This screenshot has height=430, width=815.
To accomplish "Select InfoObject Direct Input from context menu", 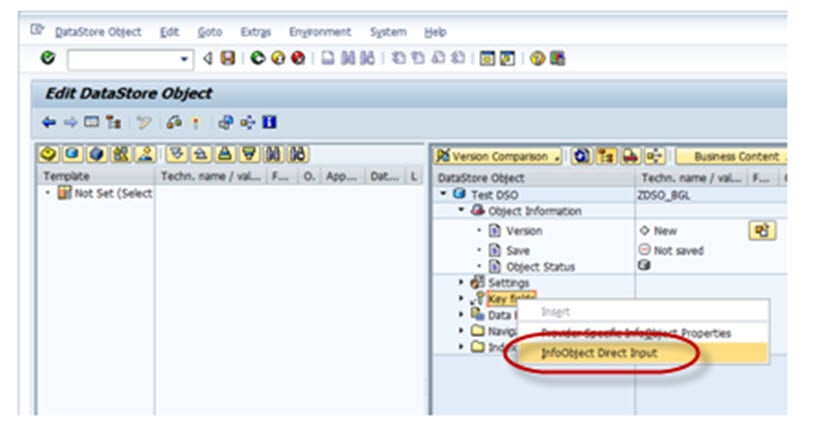I will coord(600,353).
